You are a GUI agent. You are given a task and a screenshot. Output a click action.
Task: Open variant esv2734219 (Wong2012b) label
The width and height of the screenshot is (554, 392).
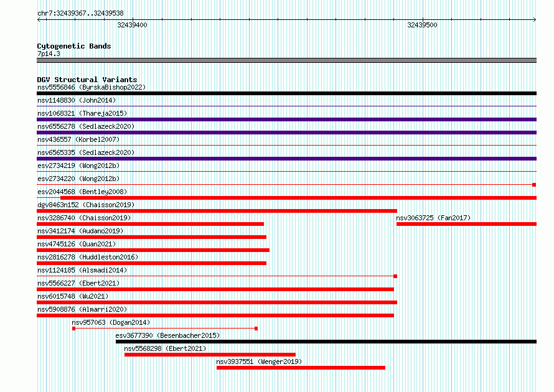point(78,166)
